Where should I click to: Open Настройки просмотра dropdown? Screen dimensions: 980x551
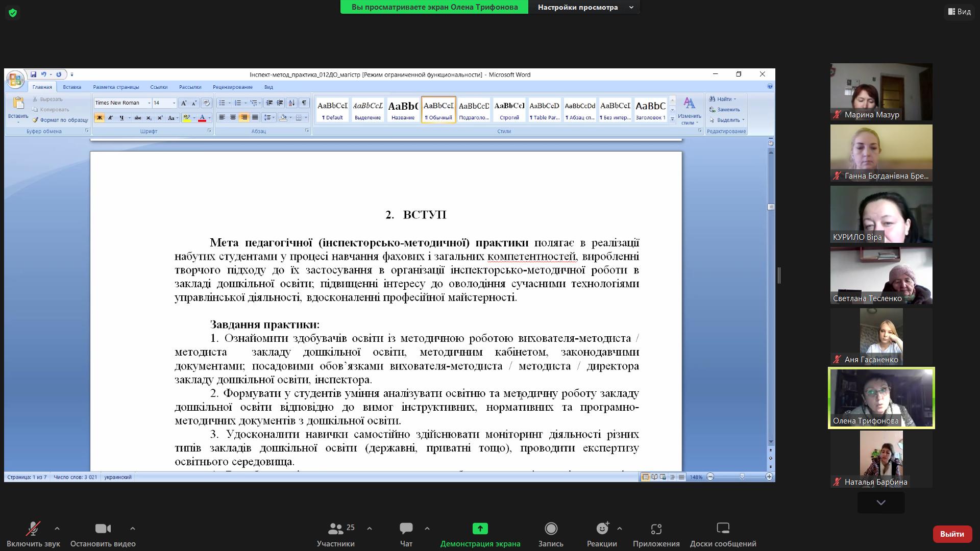[x=584, y=7]
